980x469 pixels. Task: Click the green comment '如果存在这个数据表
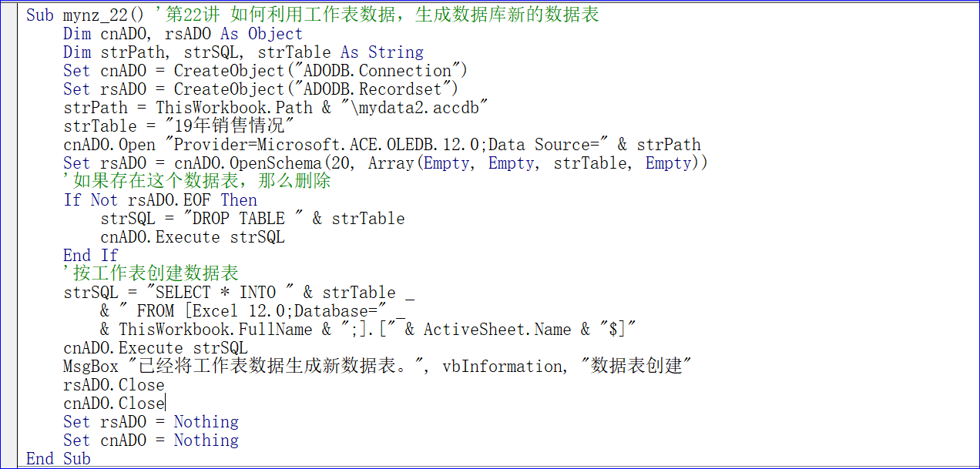[x=197, y=182]
